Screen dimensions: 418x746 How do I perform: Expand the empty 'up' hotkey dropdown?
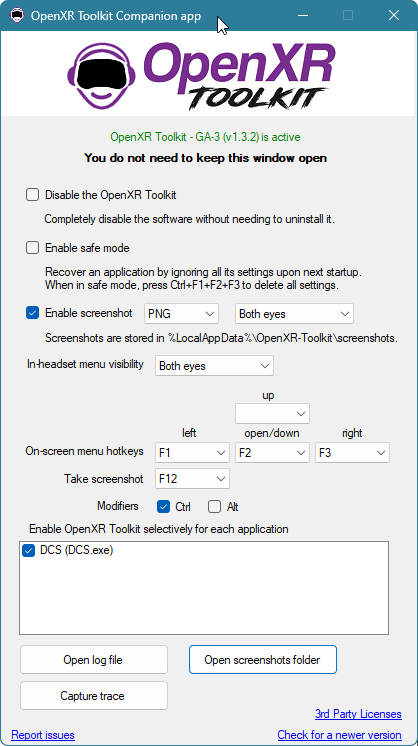pos(272,413)
